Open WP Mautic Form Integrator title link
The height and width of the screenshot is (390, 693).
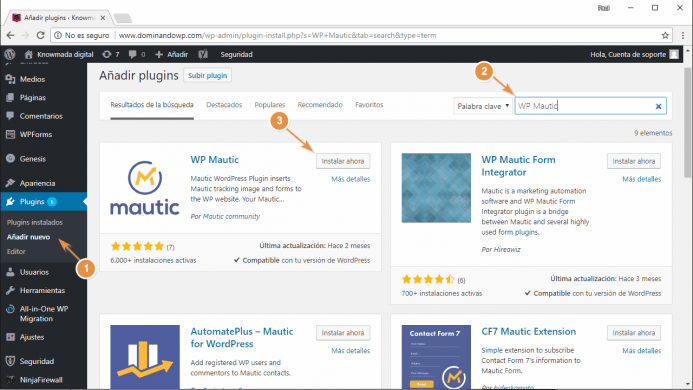tap(518, 166)
